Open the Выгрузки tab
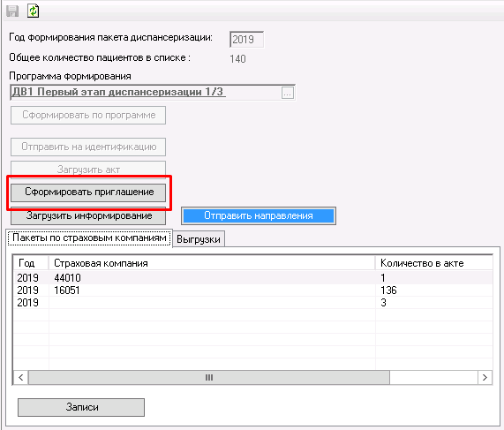This screenshot has width=504, height=430. (x=199, y=239)
